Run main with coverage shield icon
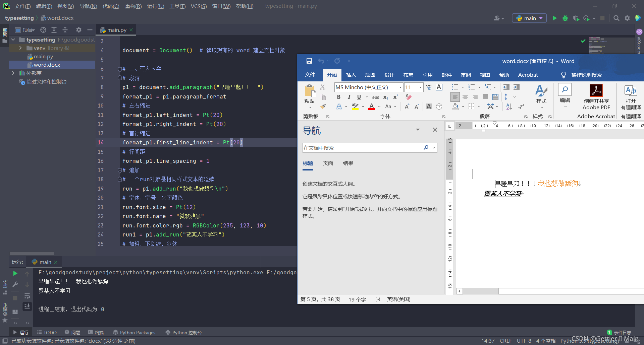This screenshot has height=345, width=644. pyautogui.click(x=576, y=18)
